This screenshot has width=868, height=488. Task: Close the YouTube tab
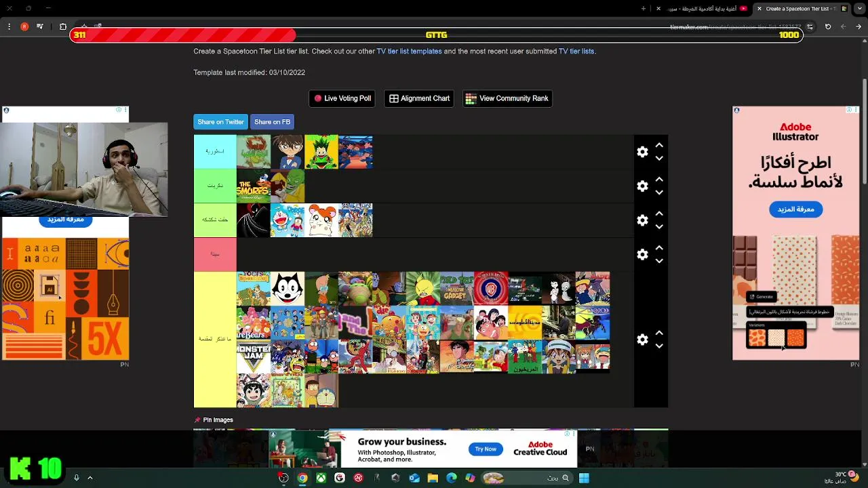[x=658, y=8]
